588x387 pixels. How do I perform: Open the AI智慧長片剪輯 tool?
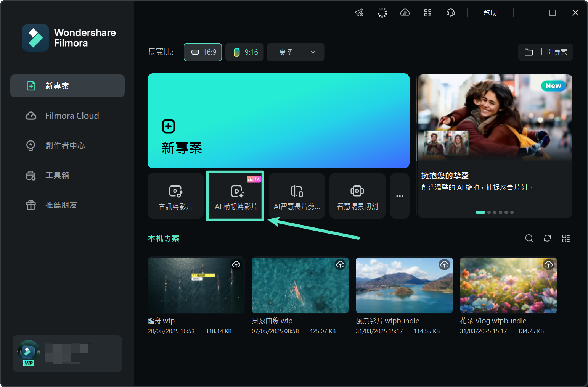point(297,196)
